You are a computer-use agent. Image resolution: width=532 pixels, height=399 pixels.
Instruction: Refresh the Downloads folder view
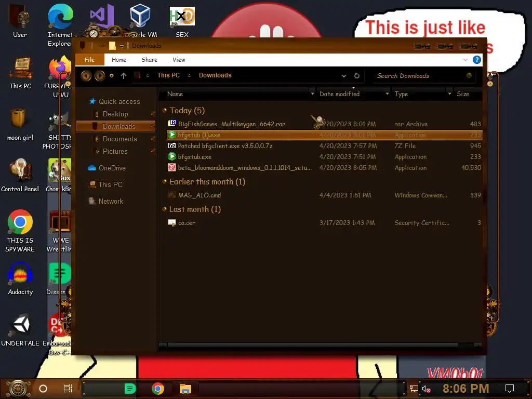point(356,76)
